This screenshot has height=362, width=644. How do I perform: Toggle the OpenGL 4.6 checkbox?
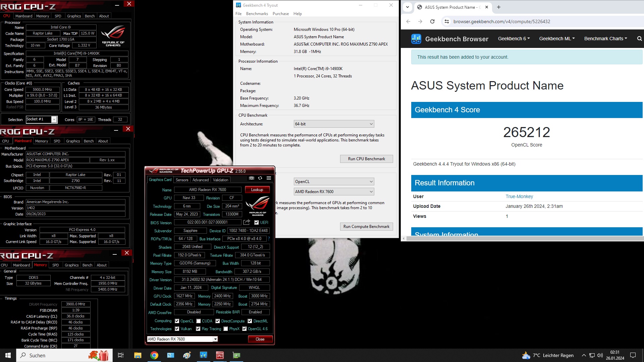244,328
